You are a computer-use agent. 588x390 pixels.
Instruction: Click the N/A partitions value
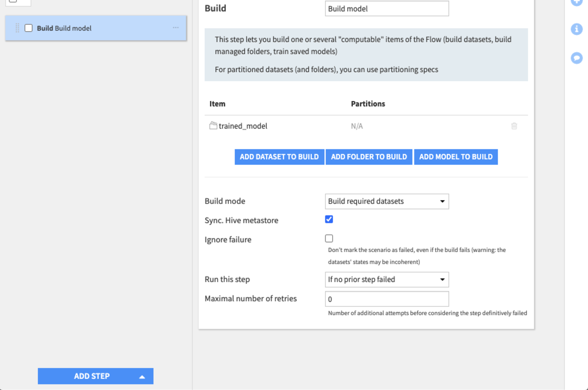[x=357, y=126]
